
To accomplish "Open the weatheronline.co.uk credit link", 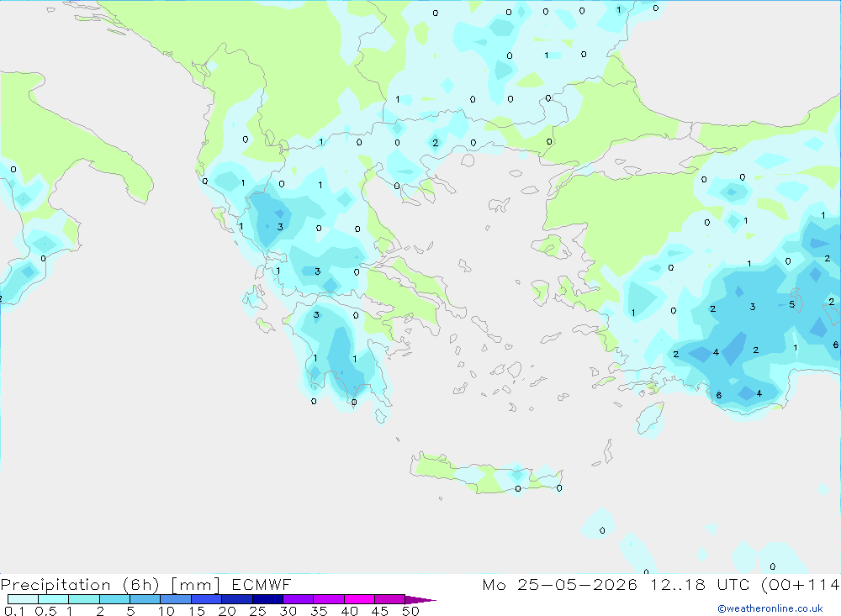I will pyautogui.click(x=770, y=608).
